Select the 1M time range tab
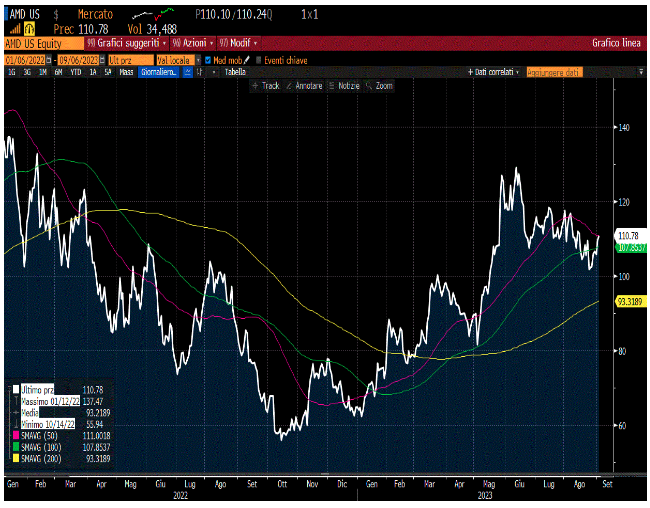This screenshot has height=508, width=650. tap(43, 72)
